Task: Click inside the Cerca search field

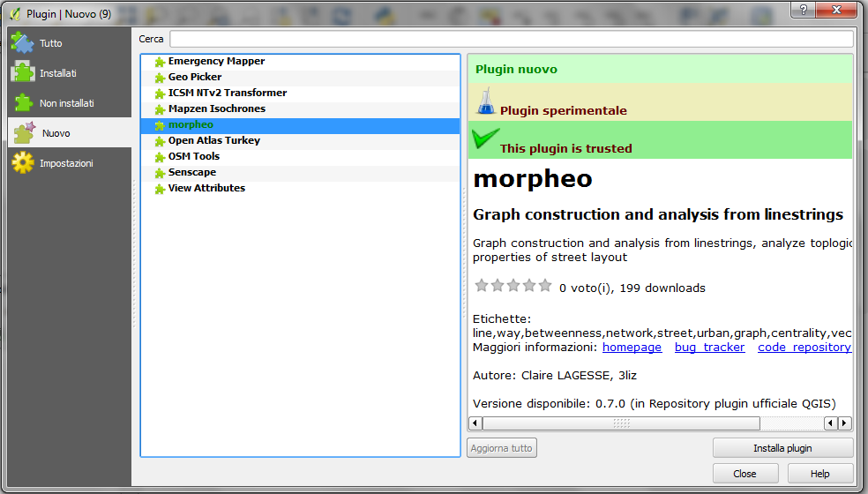Action: [x=511, y=39]
